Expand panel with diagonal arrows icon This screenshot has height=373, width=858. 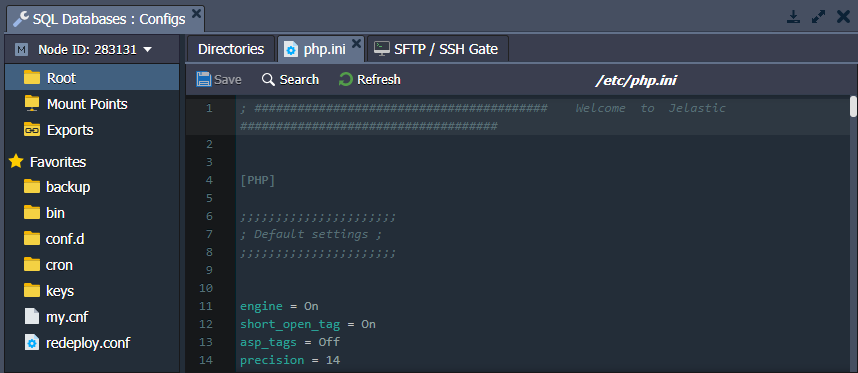[819, 17]
